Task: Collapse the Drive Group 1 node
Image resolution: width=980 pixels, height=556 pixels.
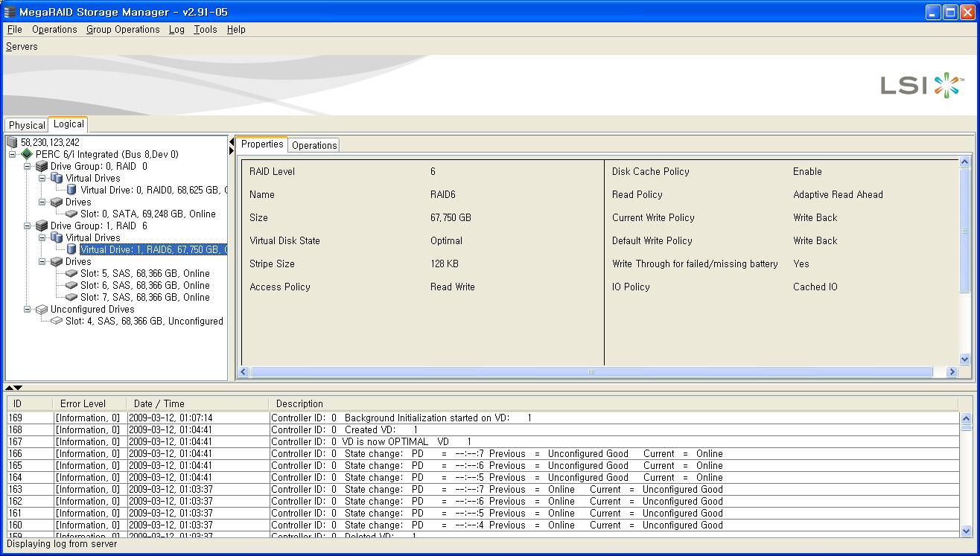Action: click(x=28, y=226)
